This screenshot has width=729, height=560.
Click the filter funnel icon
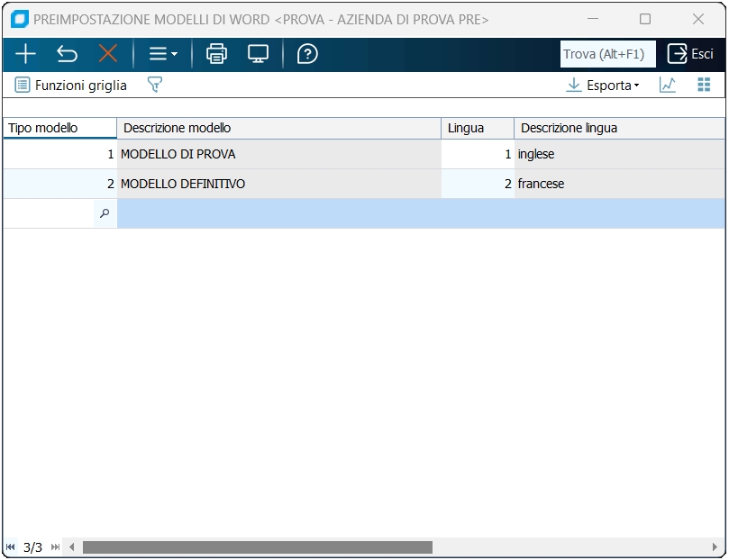tap(155, 85)
